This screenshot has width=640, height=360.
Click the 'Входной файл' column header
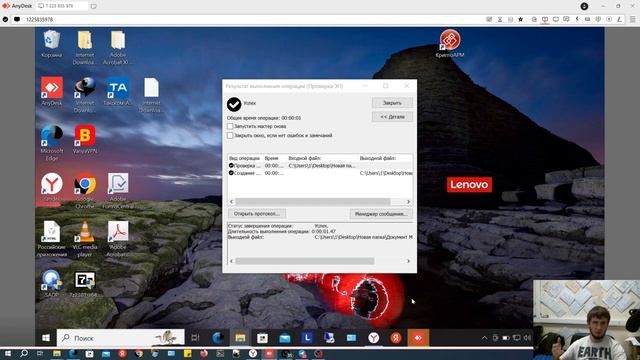pyautogui.click(x=305, y=158)
